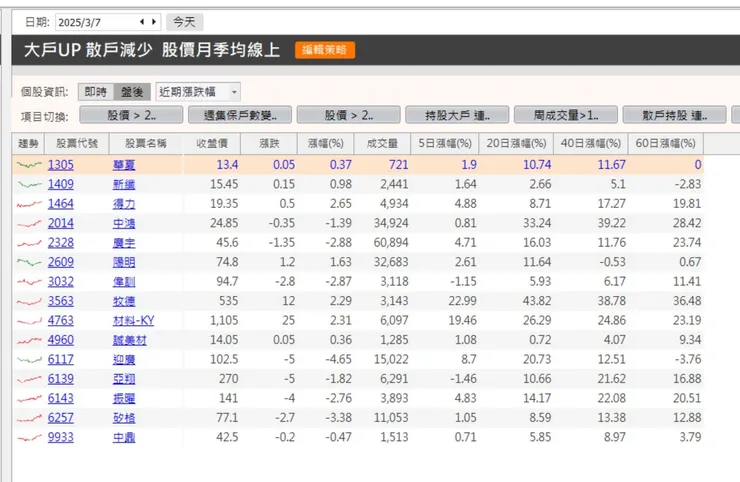The width and height of the screenshot is (740, 482).
Task: Open the 華夏 stock name link
Action: (x=124, y=165)
